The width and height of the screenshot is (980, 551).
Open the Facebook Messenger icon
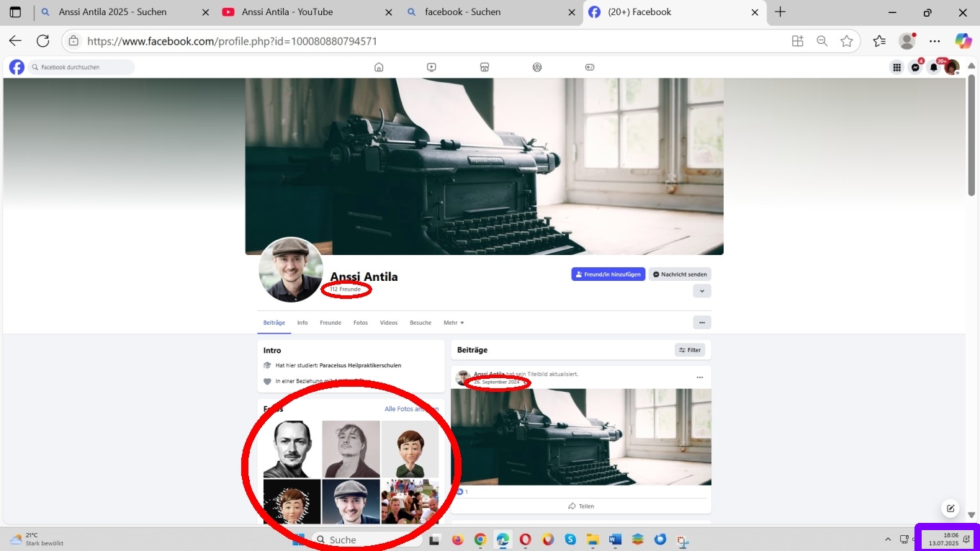pyautogui.click(x=915, y=68)
